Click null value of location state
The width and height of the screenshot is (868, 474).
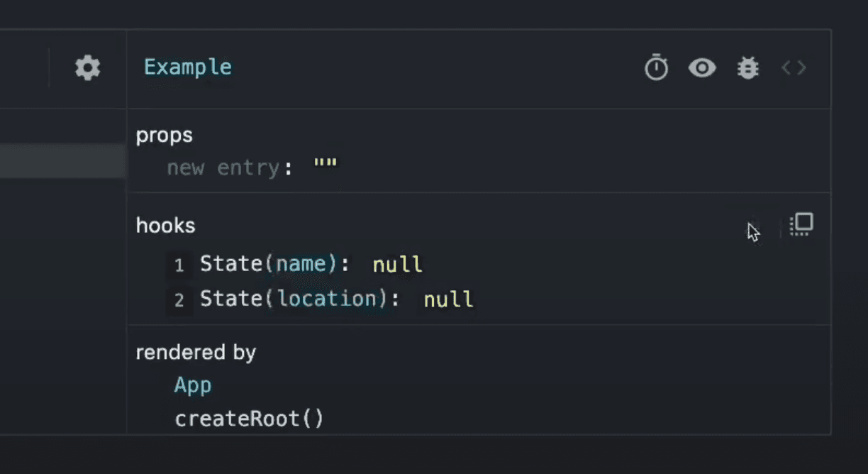pos(448,299)
